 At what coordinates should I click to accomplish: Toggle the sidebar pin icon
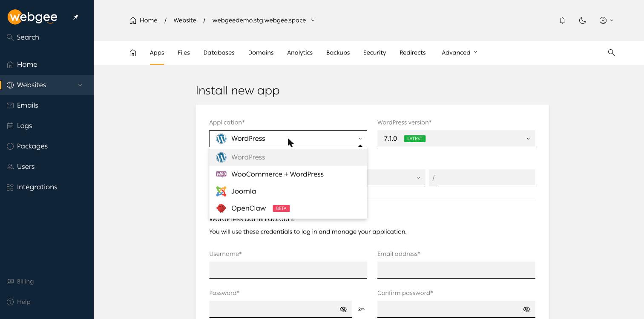click(76, 17)
